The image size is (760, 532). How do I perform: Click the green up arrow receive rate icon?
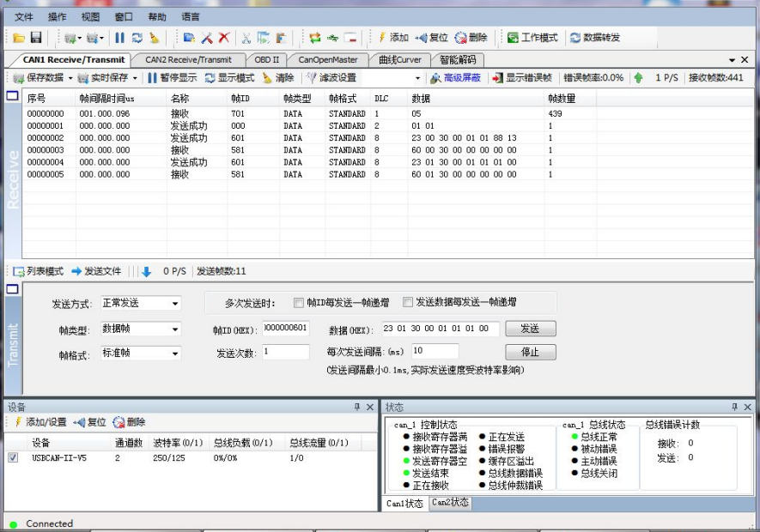pos(638,77)
